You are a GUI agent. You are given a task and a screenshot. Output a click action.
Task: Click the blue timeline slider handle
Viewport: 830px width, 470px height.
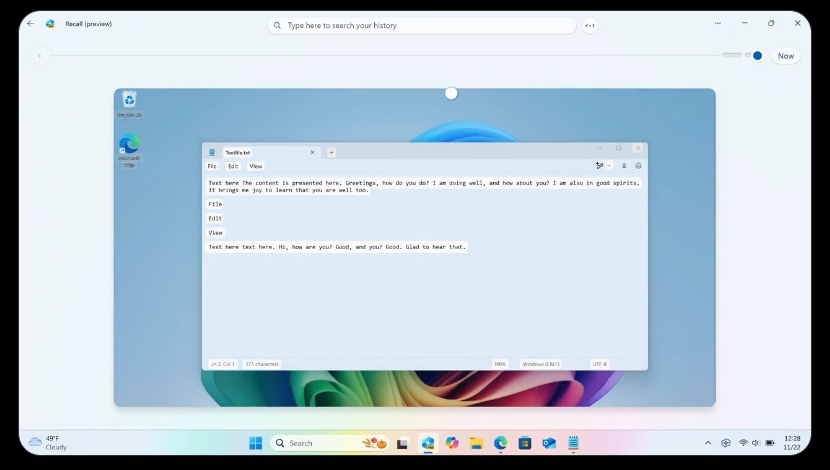pos(757,56)
